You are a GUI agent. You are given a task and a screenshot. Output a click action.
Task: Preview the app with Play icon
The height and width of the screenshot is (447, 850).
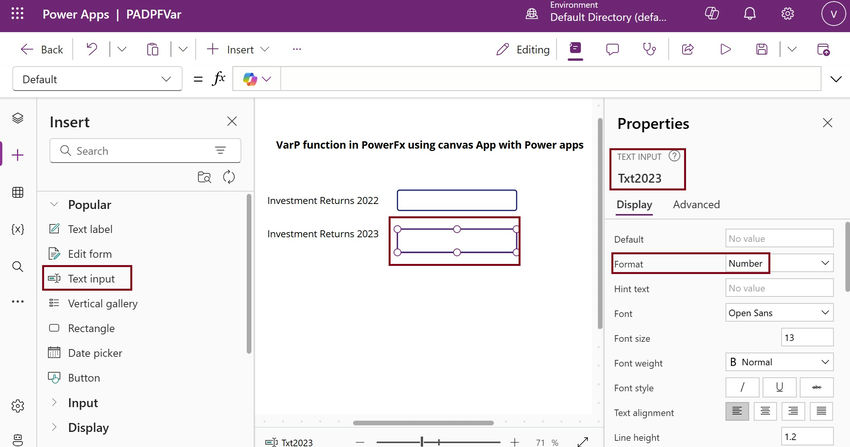(x=725, y=49)
